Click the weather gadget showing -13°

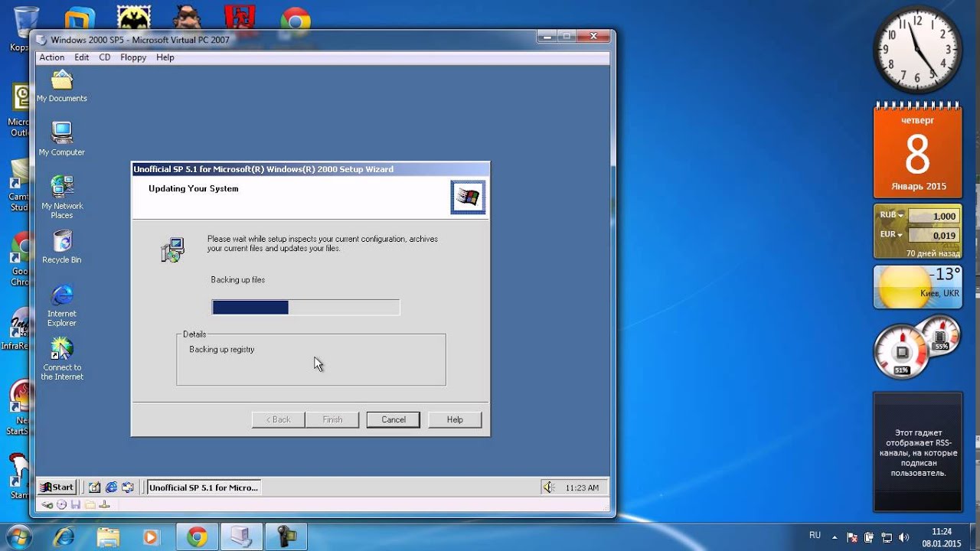click(x=917, y=287)
